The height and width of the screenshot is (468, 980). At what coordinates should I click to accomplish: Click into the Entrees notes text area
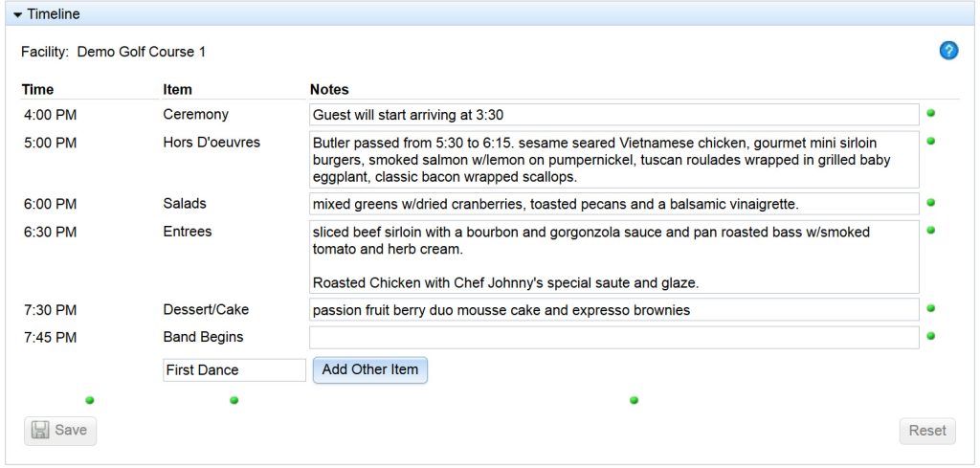point(614,256)
